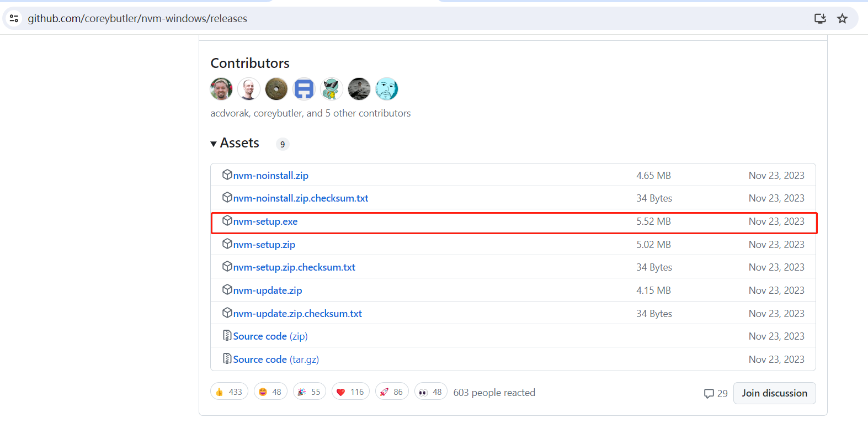This screenshot has height=428, width=868.
Task: Download Source code (zip)
Action: (x=270, y=336)
